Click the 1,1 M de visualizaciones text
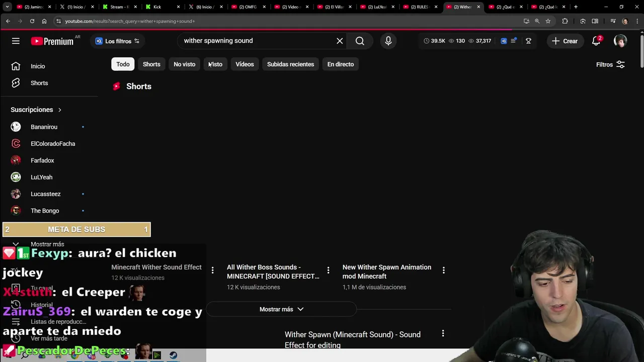 tap(374, 287)
